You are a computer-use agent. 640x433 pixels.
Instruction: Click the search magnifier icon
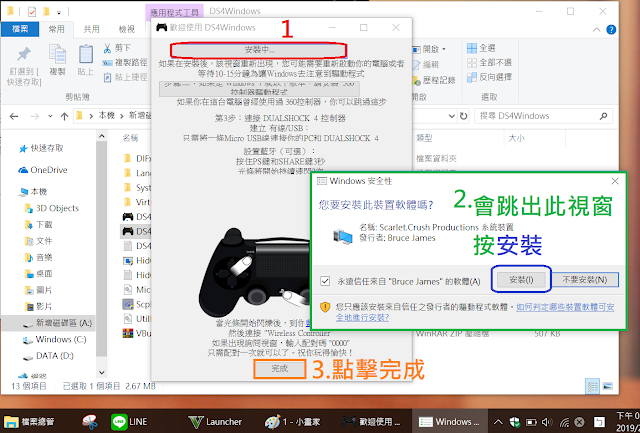coord(603,116)
